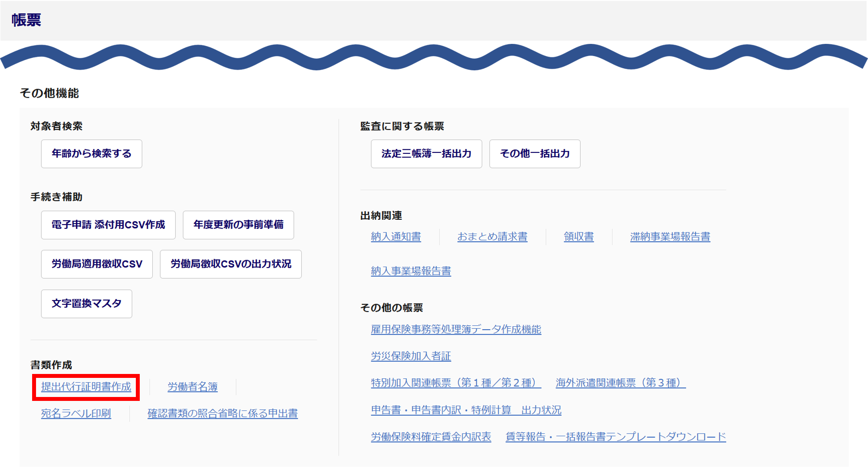Click 年度更新の事前準備 button
The width and height of the screenshot is (868, 473).
tap(238, 225)
